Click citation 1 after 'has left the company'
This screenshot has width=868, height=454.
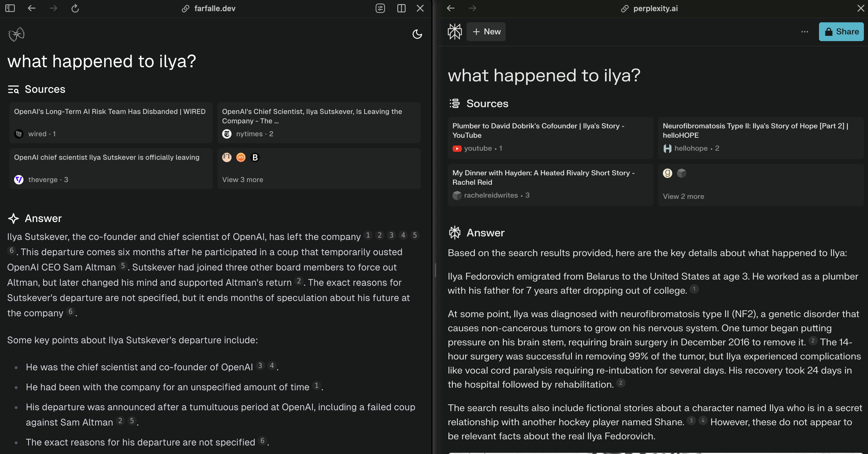pyautogui.click(x=368, y=235)
